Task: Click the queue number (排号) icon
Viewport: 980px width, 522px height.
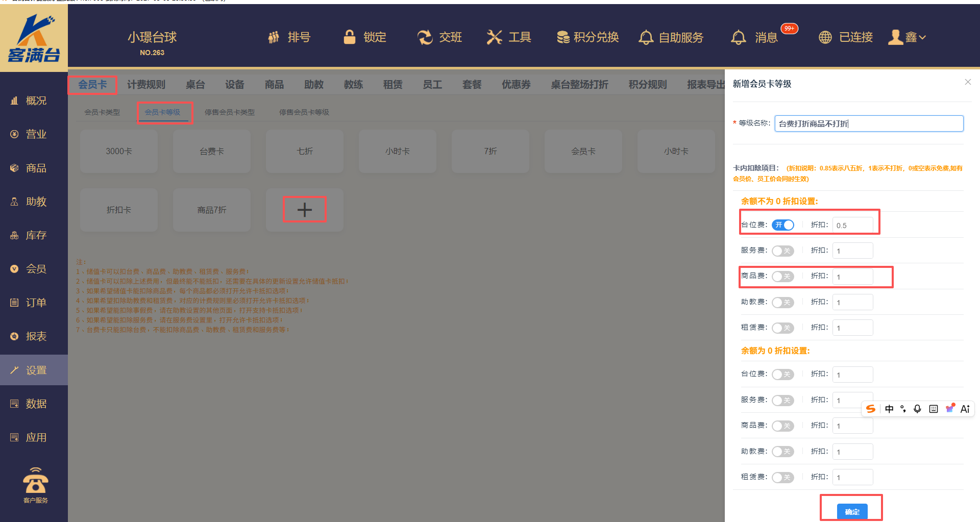Action: [x=274, y=37]
